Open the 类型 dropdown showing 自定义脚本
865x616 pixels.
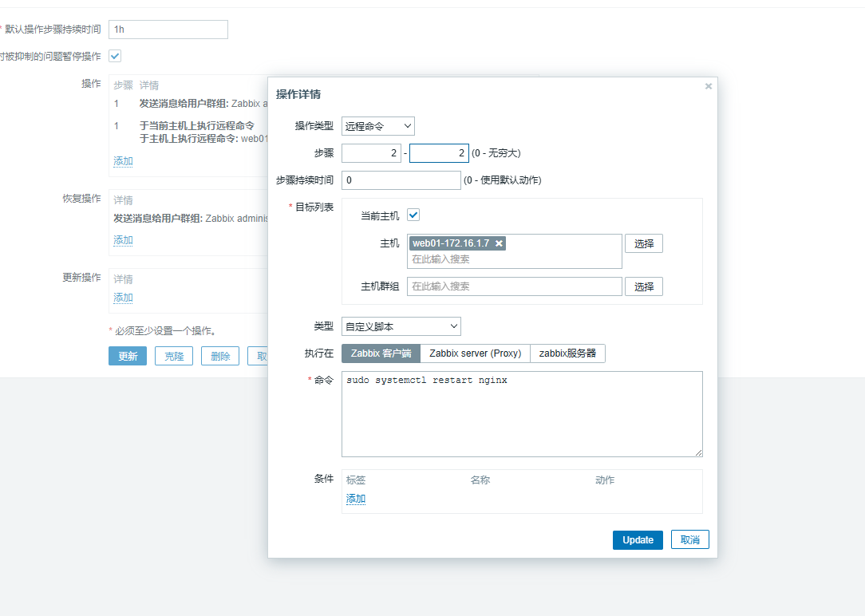click(401, 326)
